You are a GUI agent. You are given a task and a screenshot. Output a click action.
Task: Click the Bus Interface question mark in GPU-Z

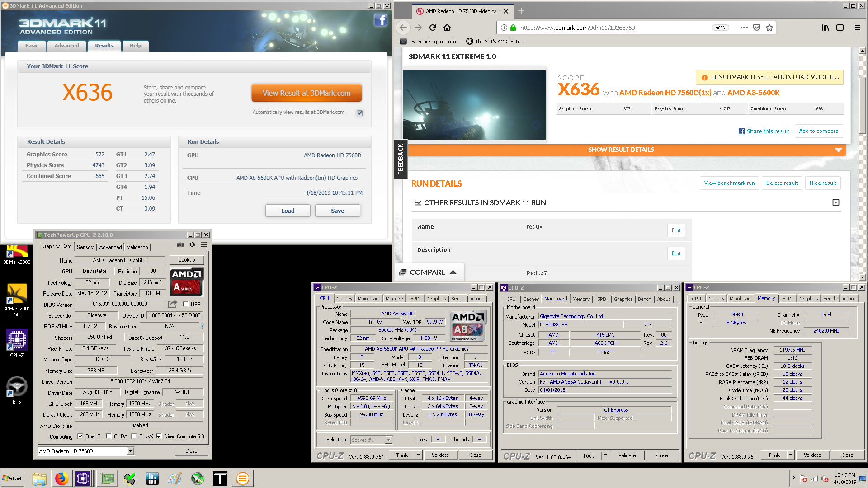tap(202, 326)
